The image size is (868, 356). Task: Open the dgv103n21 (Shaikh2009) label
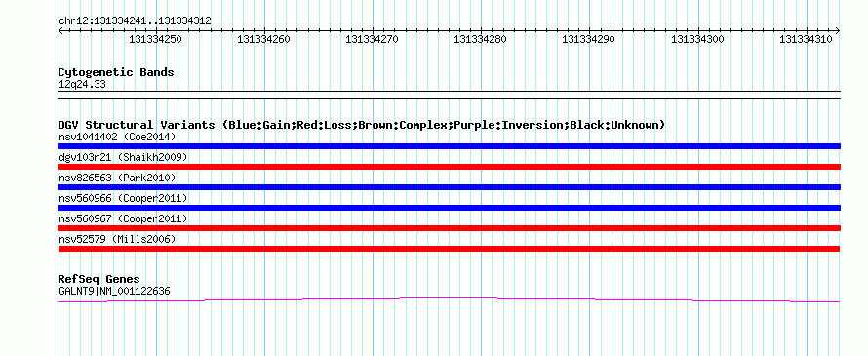pyautogui.click(x=123, y=157)
